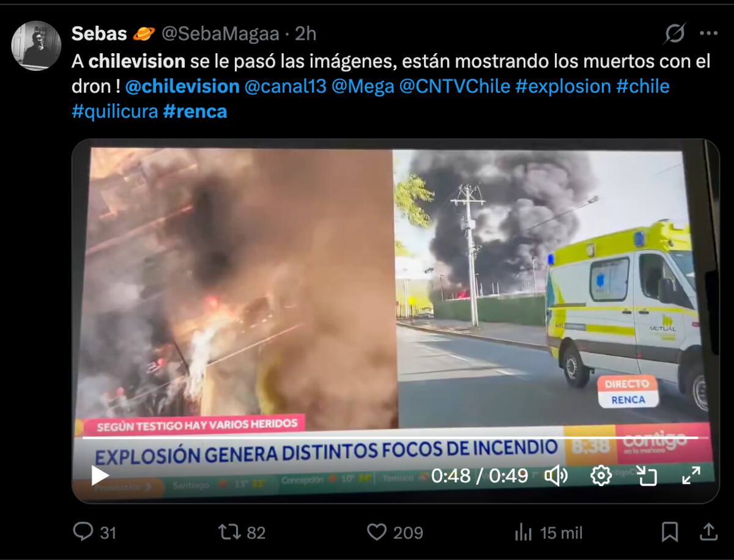Open the three-dot more options menu
Viewport: 734px width, 560px height.
(x=708, y=34)
